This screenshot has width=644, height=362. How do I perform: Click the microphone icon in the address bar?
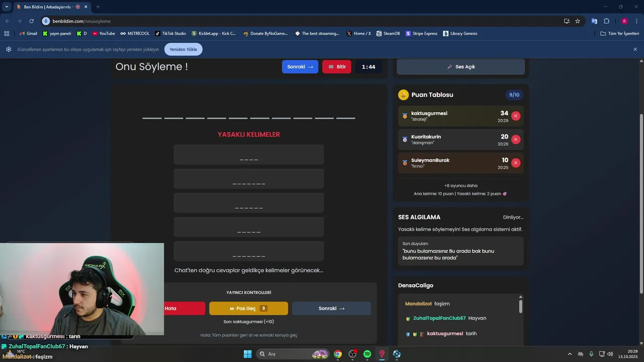coord(46,21)
